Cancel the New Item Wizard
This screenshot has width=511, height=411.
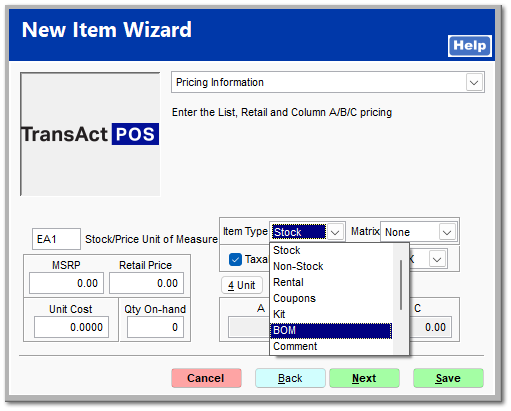click(x=206, y=378)
